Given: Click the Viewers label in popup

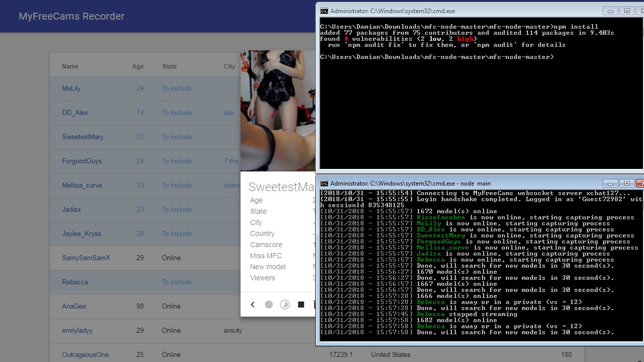Looking at the screenshot, I should click(x=263, y=278).
